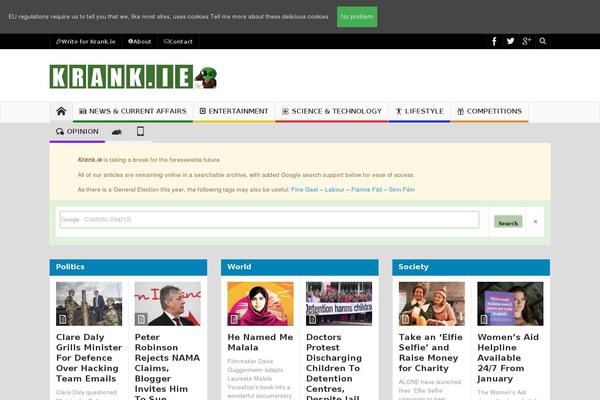Open the Facebook icon in top bar

(494, 41)
